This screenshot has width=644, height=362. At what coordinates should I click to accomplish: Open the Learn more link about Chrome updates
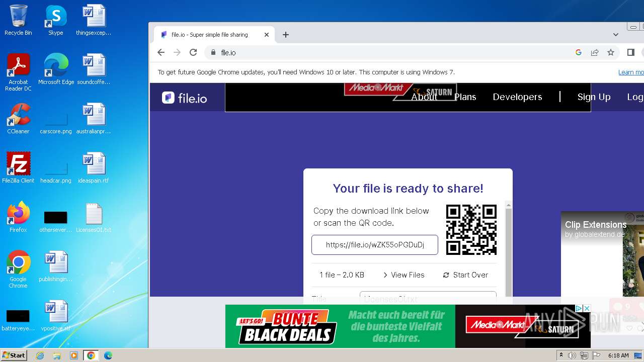tap(631, 72)
